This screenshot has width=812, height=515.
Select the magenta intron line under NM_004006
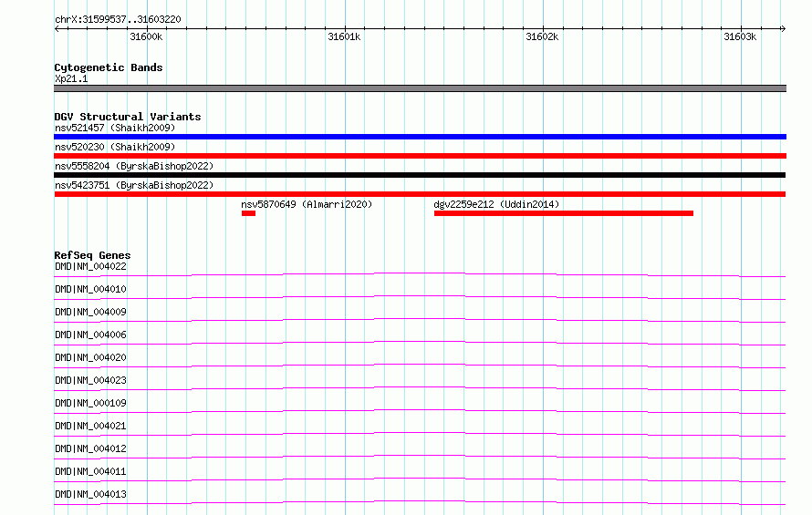(x=420, y=343)
